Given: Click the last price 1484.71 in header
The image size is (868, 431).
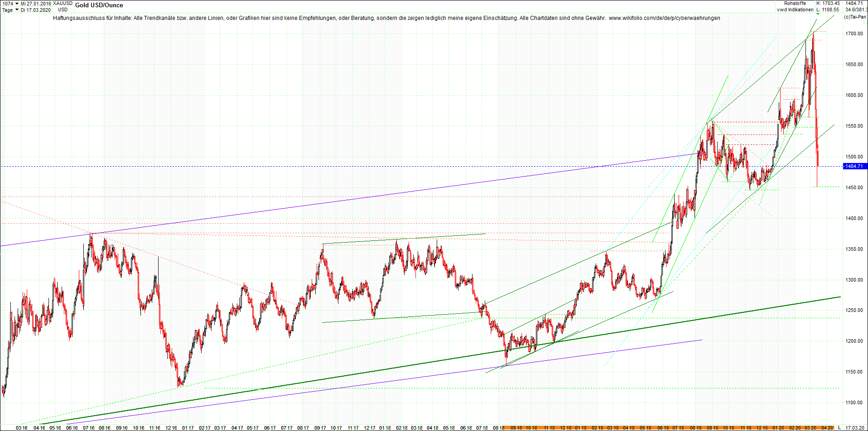Looking at the screenshot, I should pyautogui.click(x=854, y=4).
